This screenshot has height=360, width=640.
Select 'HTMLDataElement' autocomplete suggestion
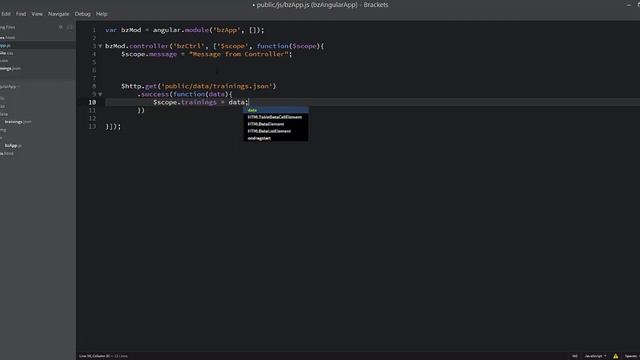tap(276, 124)
